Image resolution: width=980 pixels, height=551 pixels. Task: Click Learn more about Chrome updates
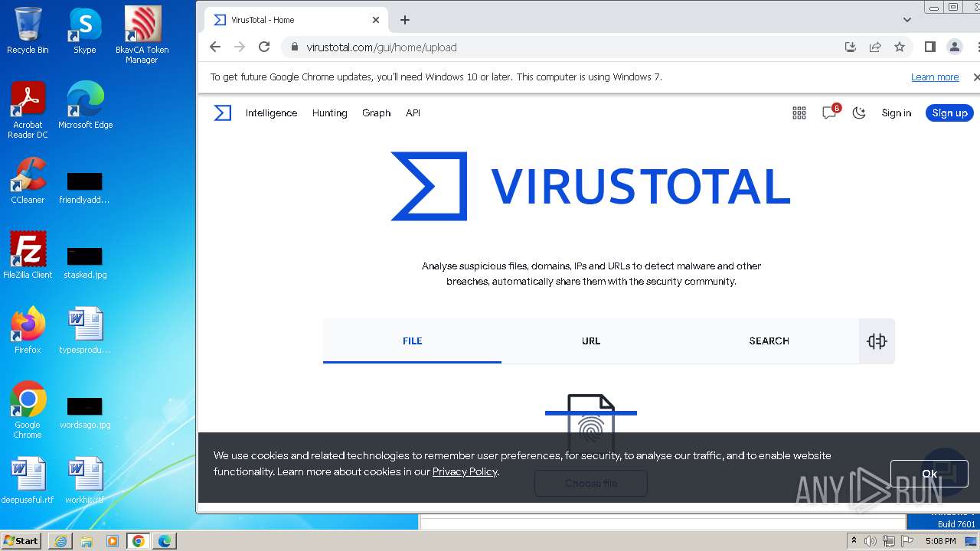coord(935,77)
